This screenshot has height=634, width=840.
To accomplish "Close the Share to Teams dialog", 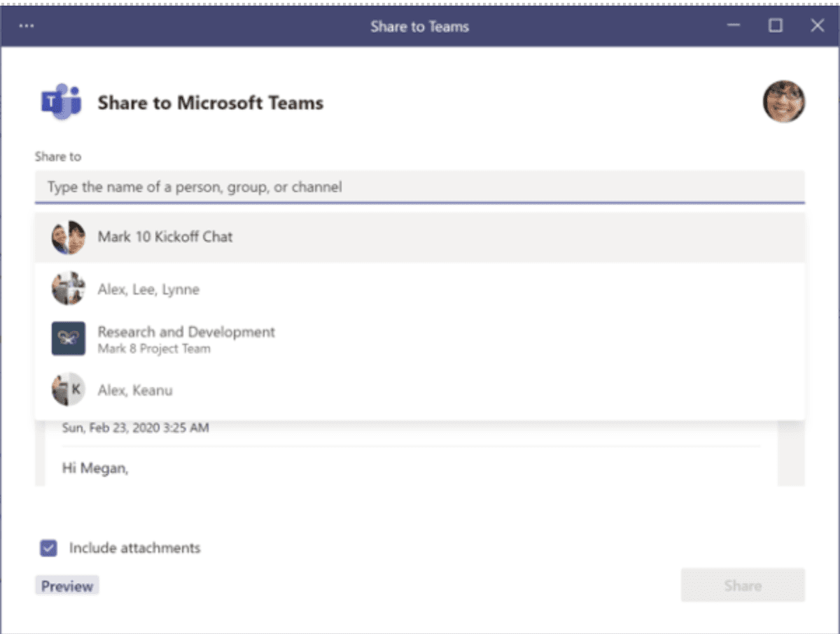I will pos(817,26).
